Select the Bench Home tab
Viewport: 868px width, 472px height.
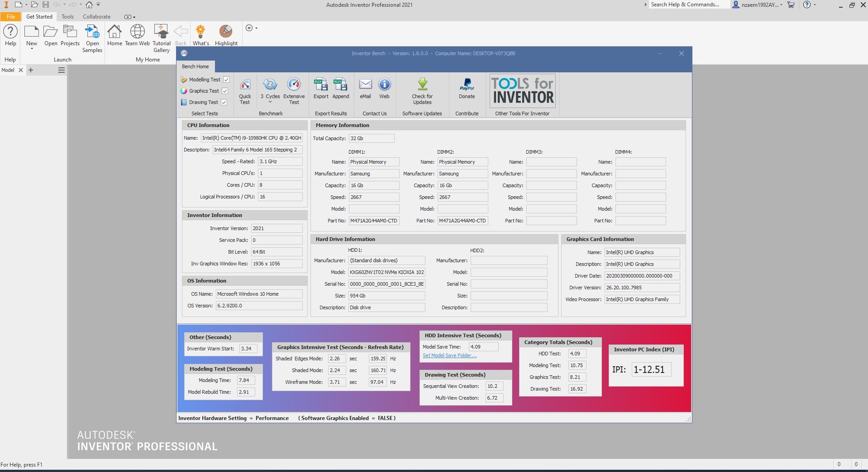pyautogui.click(x=195, y=66)
